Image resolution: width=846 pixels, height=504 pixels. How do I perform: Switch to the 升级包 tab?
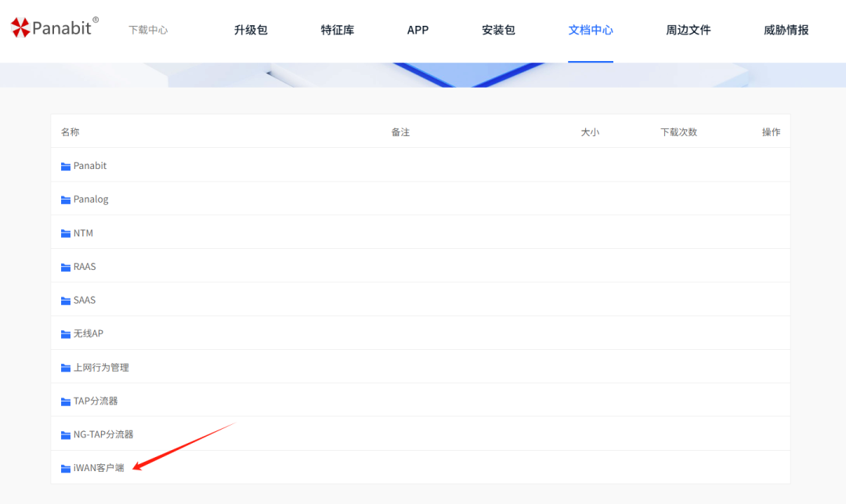(x=251, y=30)
